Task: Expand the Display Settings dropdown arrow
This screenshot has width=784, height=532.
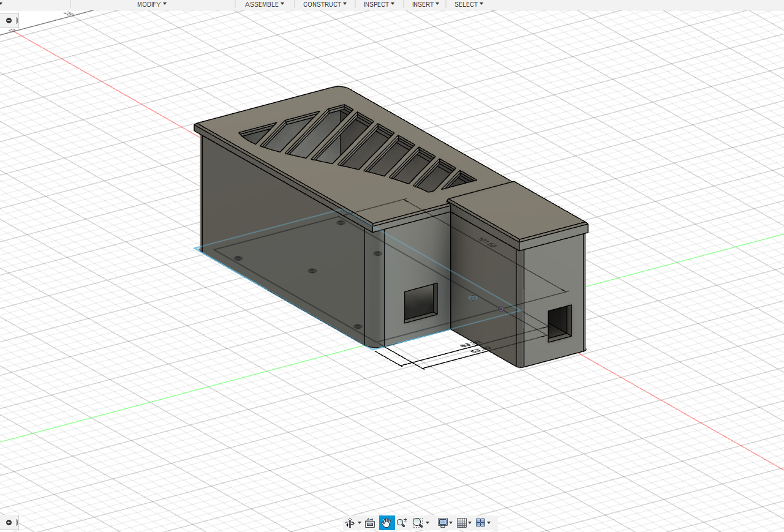Action: pyautogui.click(x=451, y=523)
